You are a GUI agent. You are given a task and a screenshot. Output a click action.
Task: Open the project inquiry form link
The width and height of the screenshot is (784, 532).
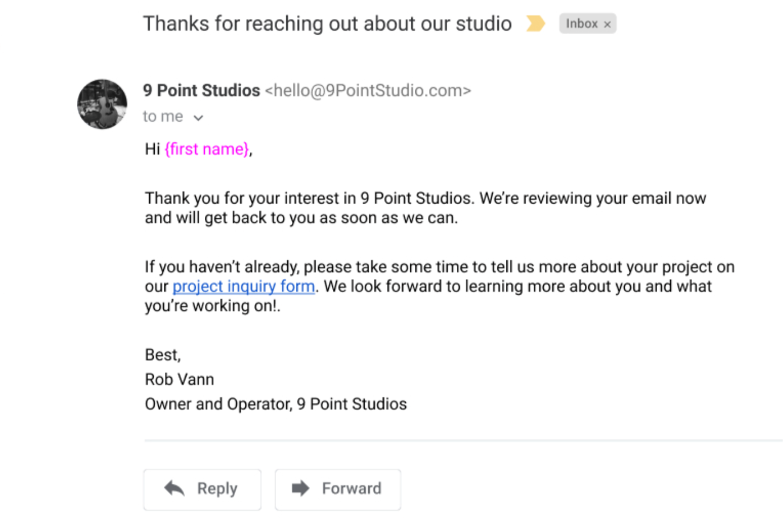(244, 286)
